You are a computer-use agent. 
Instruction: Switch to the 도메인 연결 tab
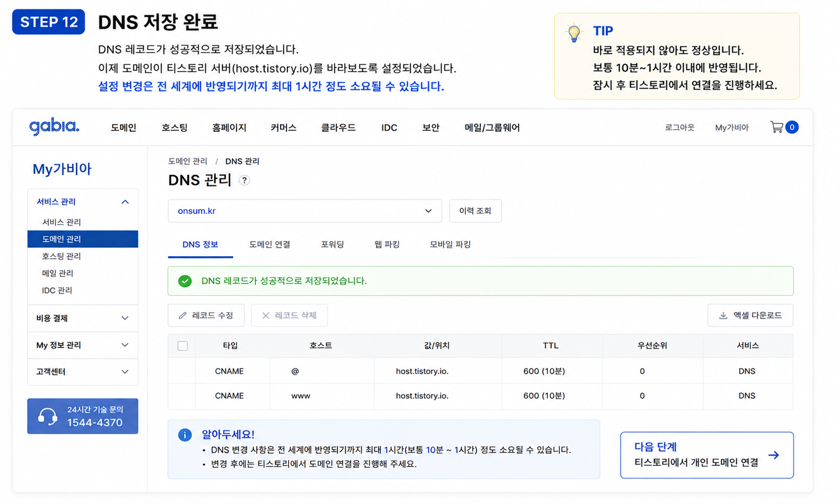point(270,245)
